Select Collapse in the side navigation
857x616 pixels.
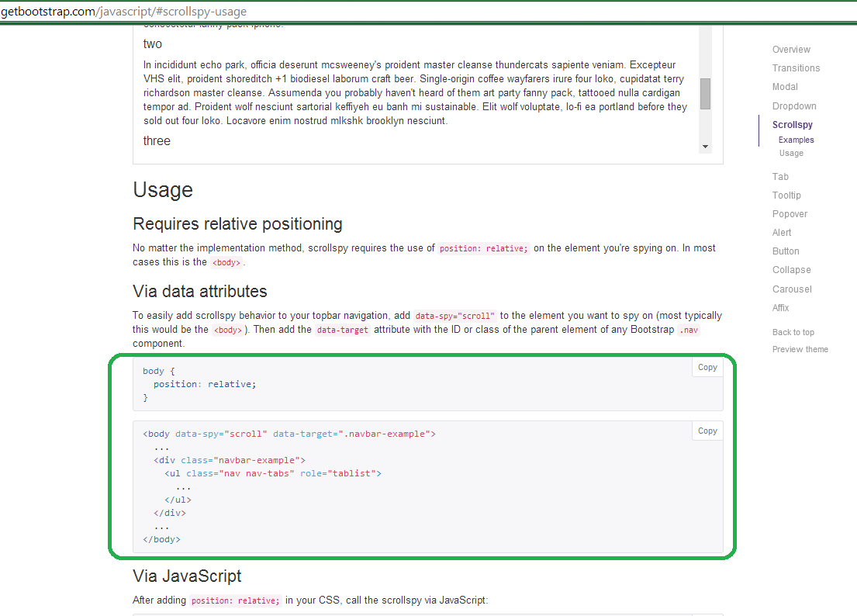(x=791, y=269)
